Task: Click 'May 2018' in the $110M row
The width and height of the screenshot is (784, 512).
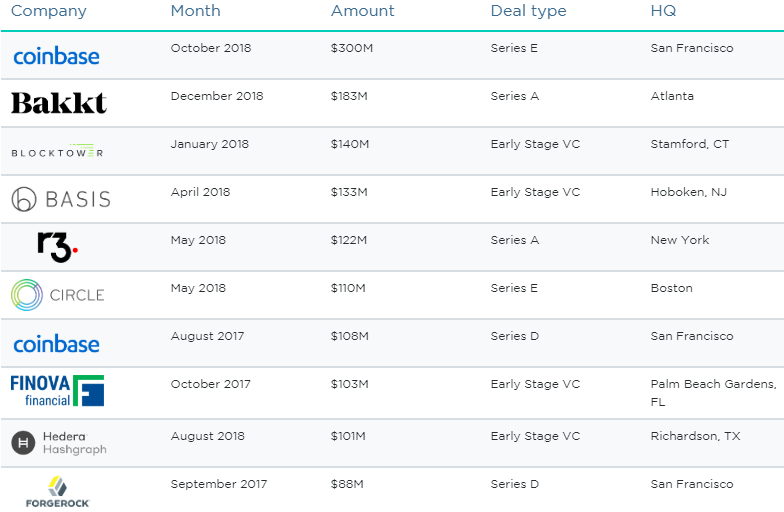Action: pyautogui.click(x=198, y=288)
